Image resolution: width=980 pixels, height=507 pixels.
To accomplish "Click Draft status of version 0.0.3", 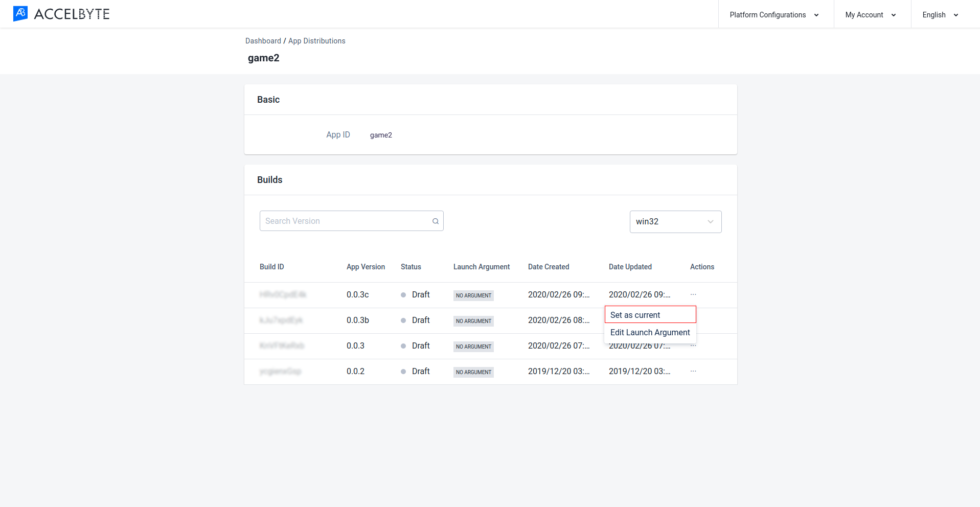I will [415, 345].
